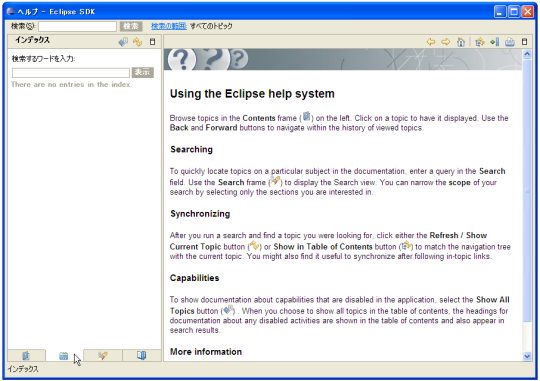Click Show in Table of Contents icon
The height and width of the screenshot is (381, 540).
(480, 42)
